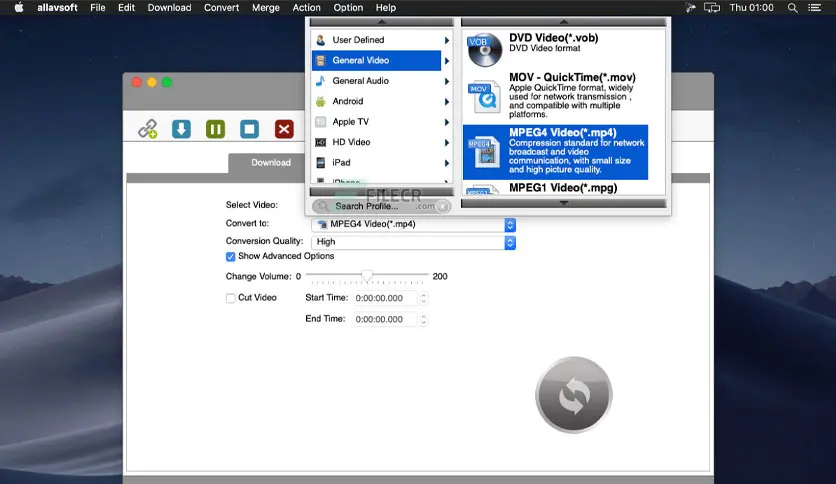836x484 pixels.
Task: Open the File menu
Action: click(98, 7)
